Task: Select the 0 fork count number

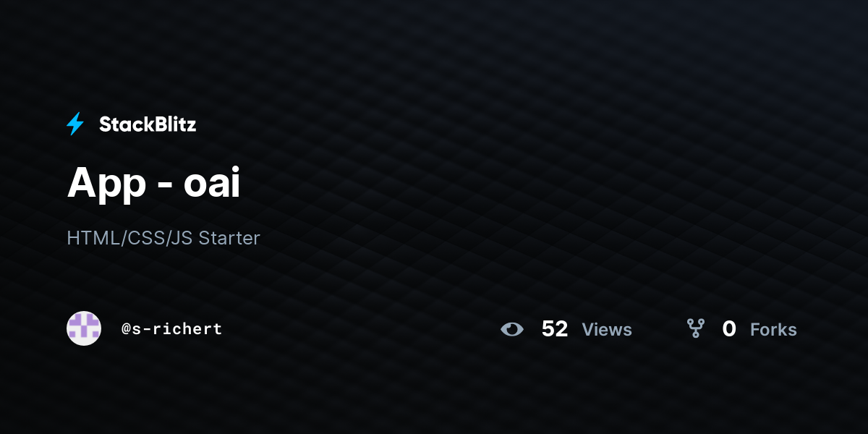Action: (729, 329)
